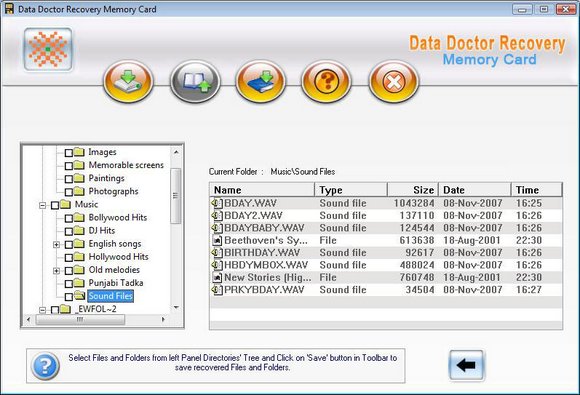This screenshot has height=395, width=580.
Task: Open Help with the question mark toolbar button
Action: [x=326, y=81]
